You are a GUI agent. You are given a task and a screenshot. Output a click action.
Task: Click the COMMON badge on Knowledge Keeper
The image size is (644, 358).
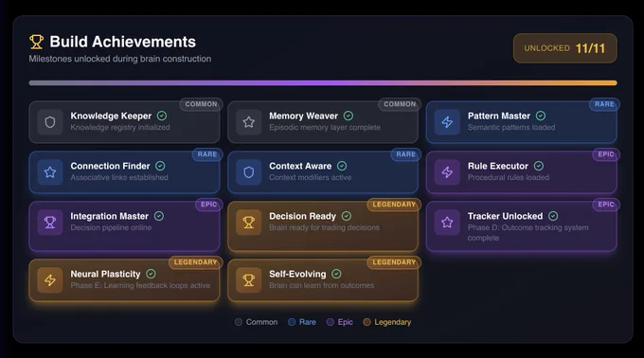click(x=201, y=104)
